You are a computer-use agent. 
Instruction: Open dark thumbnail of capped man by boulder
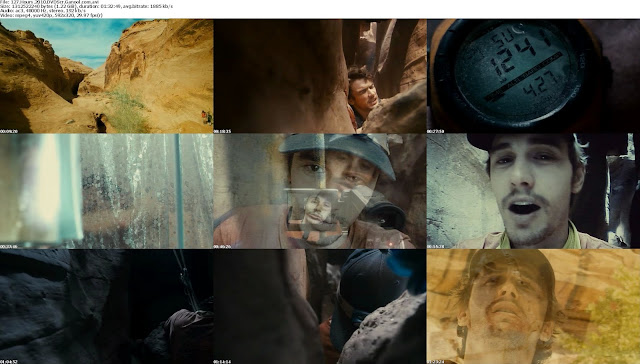(x=320, y=306)
